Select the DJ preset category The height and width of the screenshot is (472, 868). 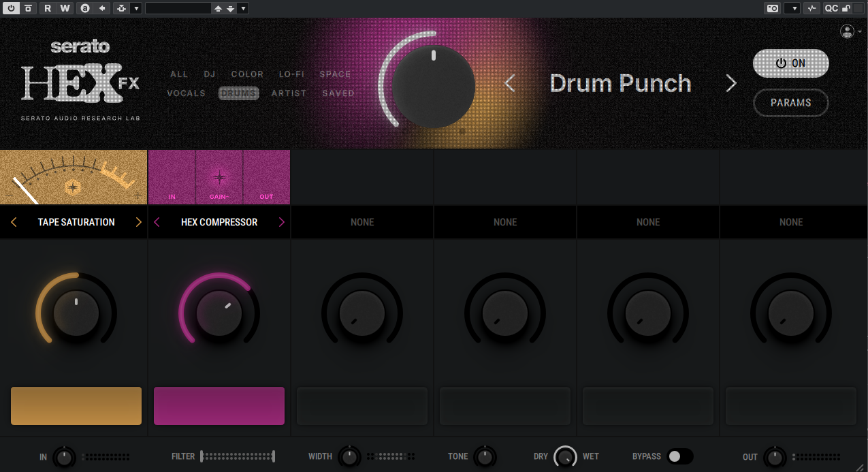tap(210, 74)
